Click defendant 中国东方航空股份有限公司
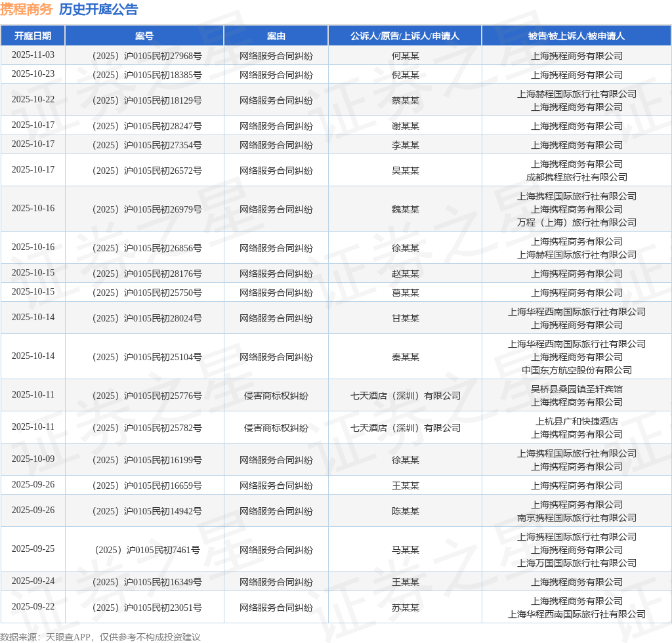This screenshot has height=643, width=672. point(576,371)
